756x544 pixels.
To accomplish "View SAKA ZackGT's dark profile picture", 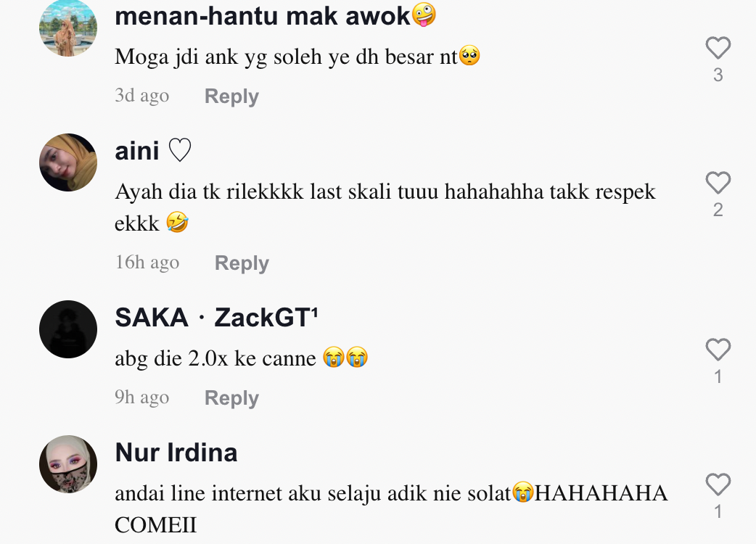I will 68,329.
